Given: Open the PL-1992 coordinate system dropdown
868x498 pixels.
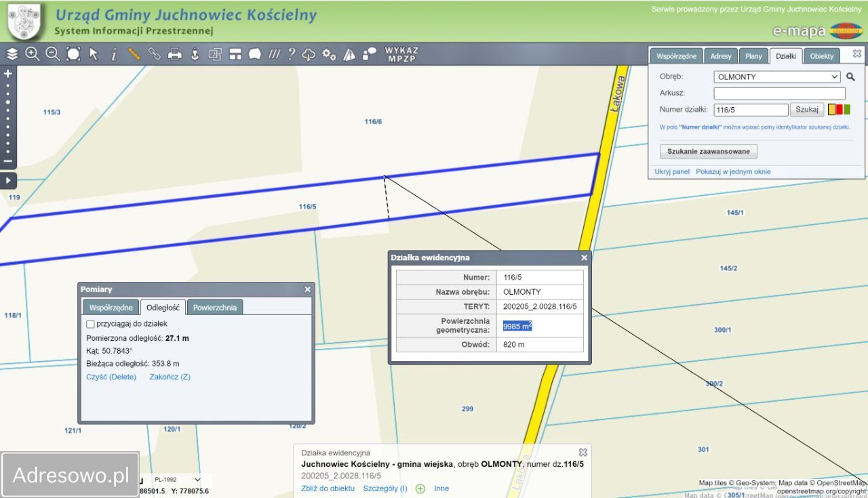Looking at the screenshot, I should 178,480.
